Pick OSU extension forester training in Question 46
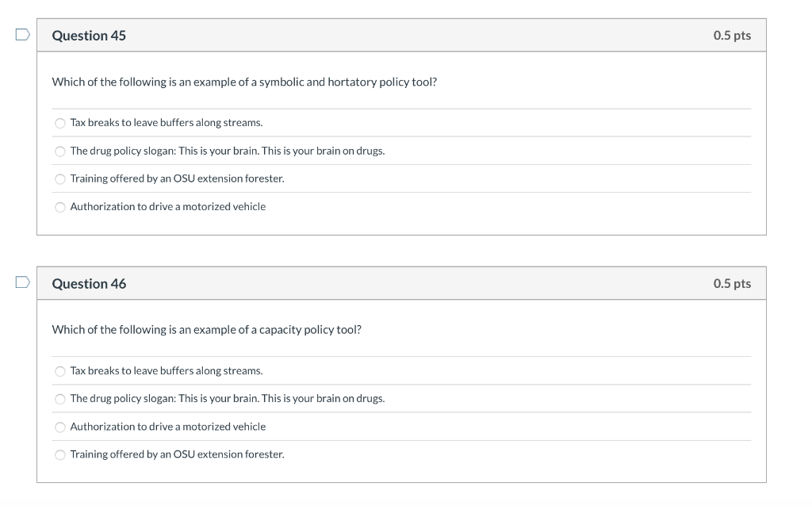Image resolution: width=812 pixels, height=506 pixels. pos(60,455)
